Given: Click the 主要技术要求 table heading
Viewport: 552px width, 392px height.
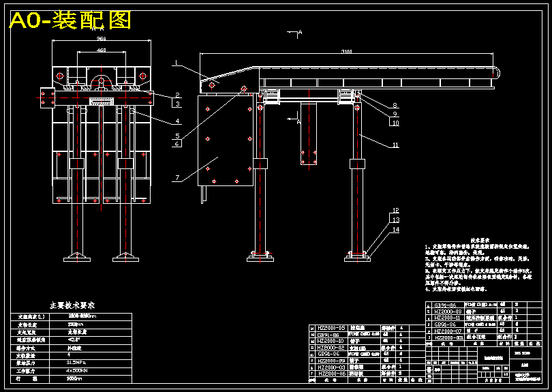Looking at the screenshot, I should point(72,305).
